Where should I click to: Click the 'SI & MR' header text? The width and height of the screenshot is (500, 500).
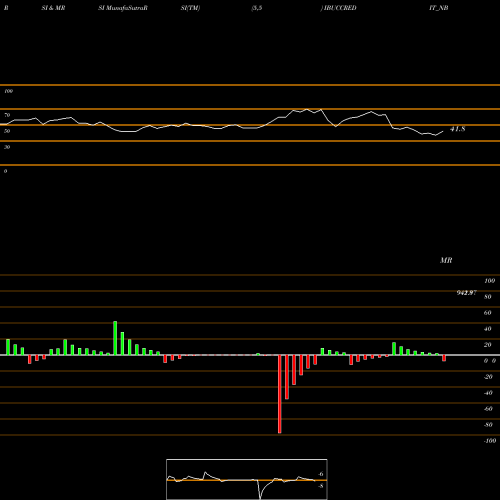53,8
